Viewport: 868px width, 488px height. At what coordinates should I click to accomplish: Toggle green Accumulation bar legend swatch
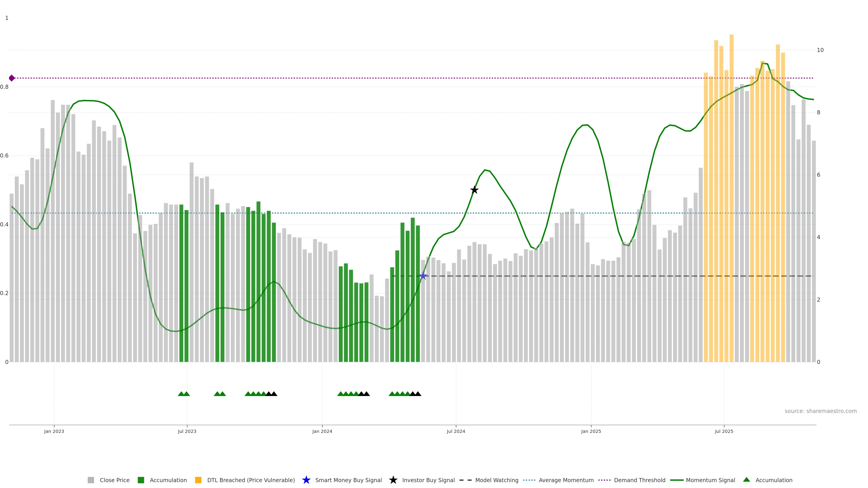(141, 480)
